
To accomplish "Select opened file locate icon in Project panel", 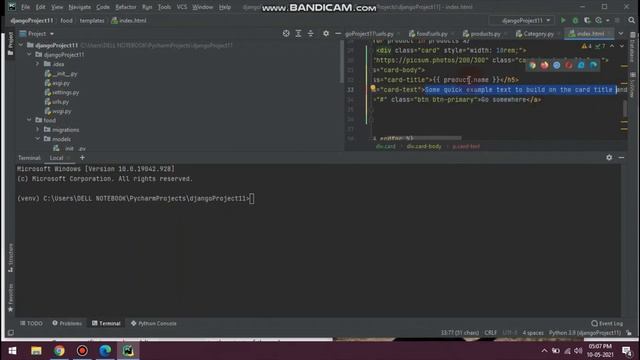I will [286, 33].
